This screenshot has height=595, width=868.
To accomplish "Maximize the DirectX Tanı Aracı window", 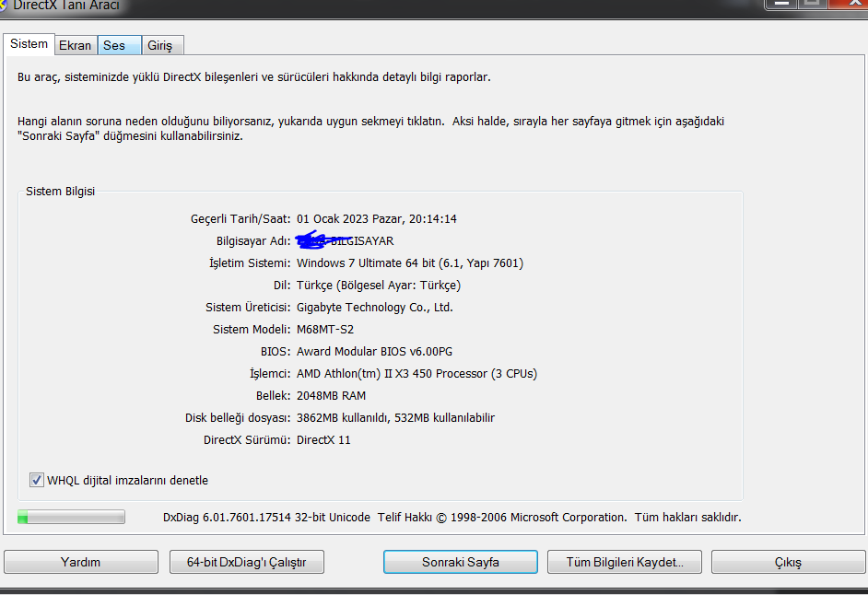I will (x=812, y=4).
